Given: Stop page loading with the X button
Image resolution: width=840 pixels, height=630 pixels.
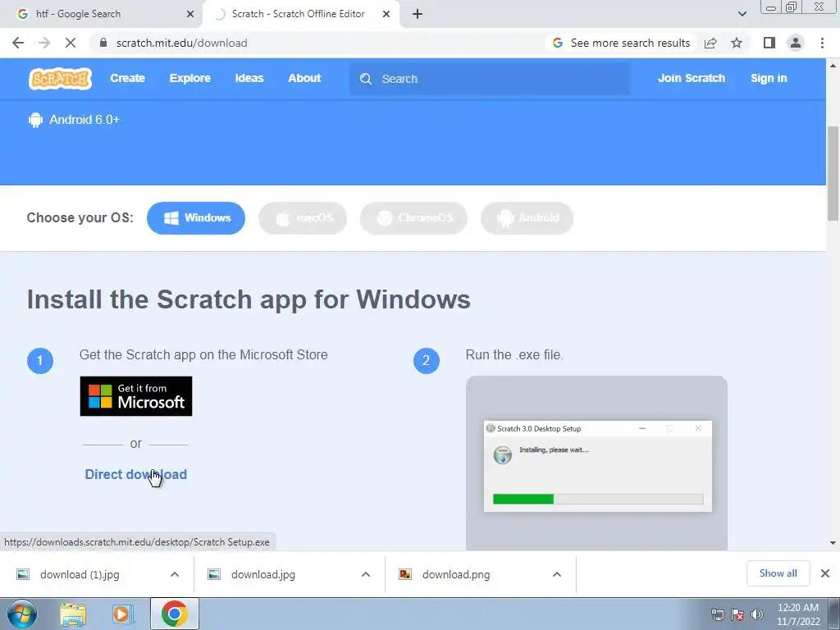Looking at the screenshot, I should pos(71,43).
